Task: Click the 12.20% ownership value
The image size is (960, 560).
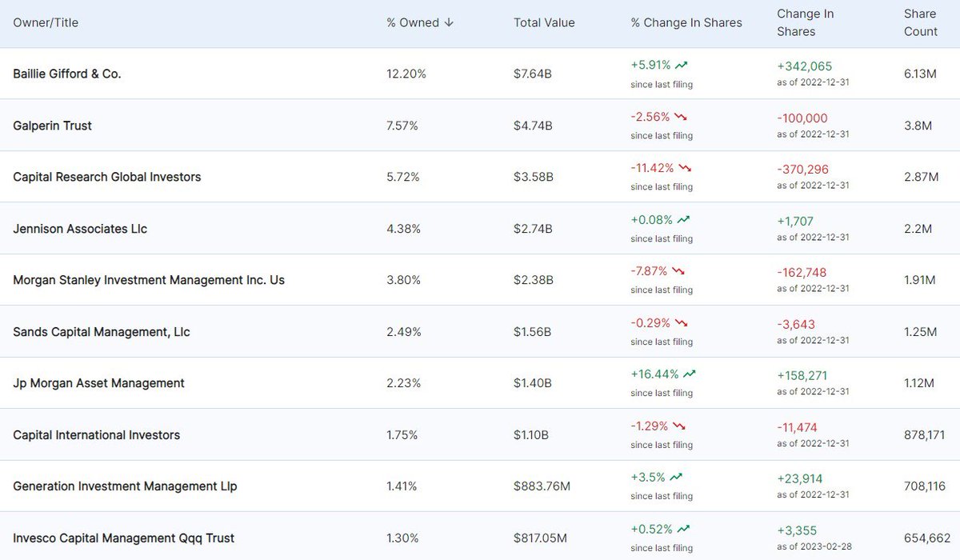Action: 406,74
